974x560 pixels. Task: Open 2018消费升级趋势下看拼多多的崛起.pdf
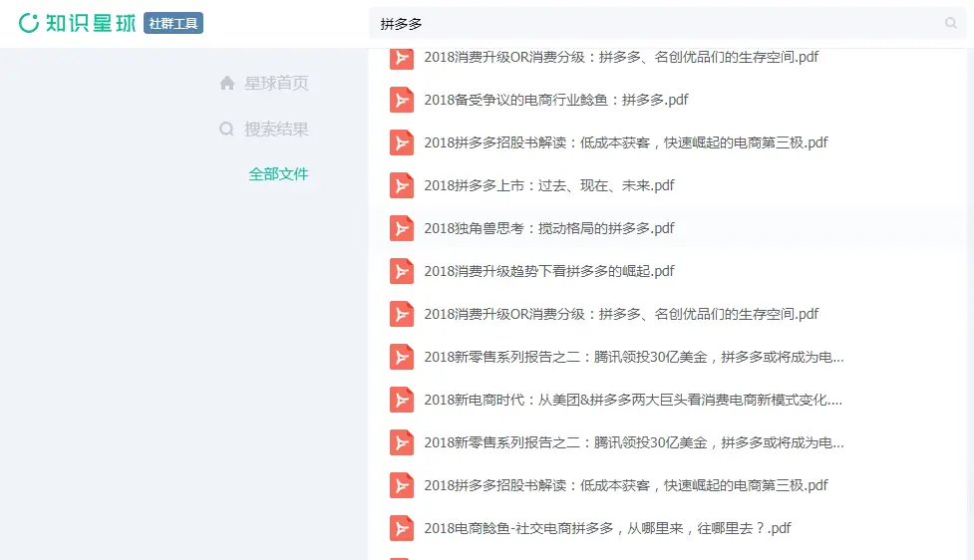(548, 271)
